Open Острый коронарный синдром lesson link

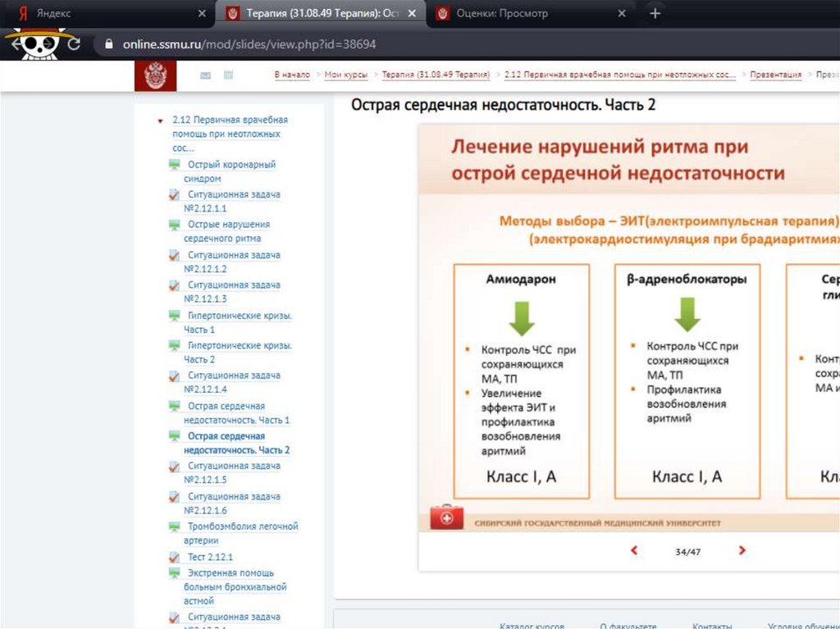[230, 171]
